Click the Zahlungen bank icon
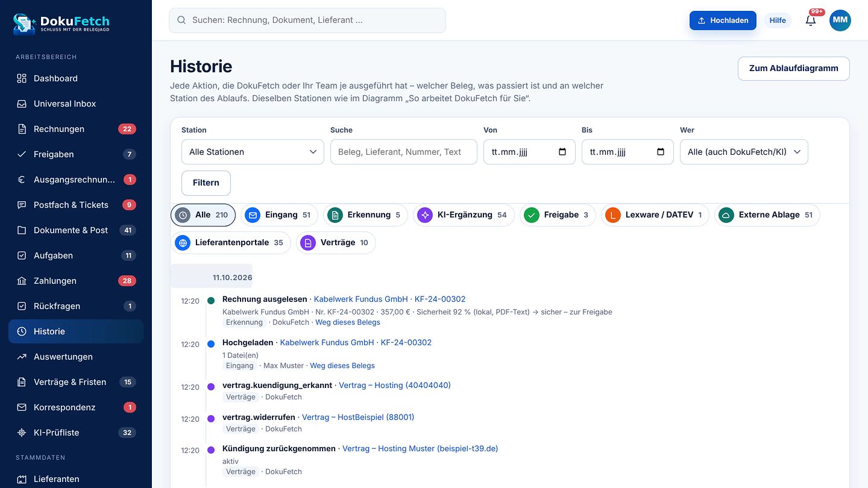This screenshot has width=868, height=488. coord(22,281)
